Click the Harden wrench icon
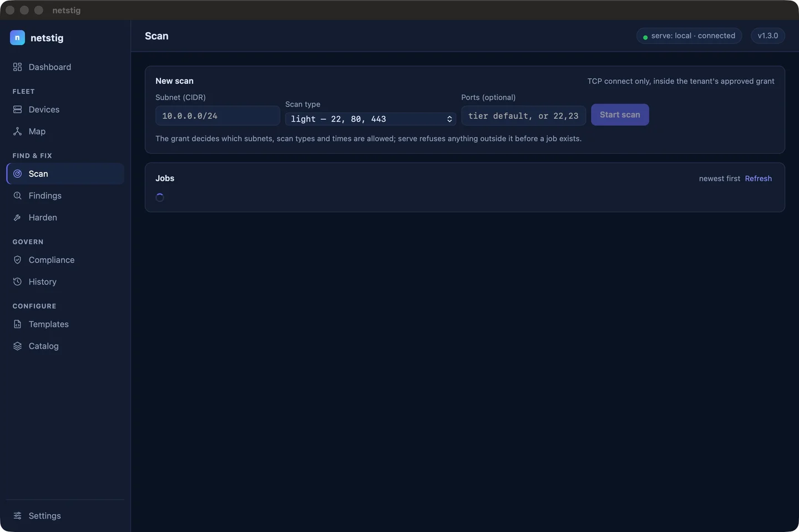 pyautogui.click(x=17, y=217)
